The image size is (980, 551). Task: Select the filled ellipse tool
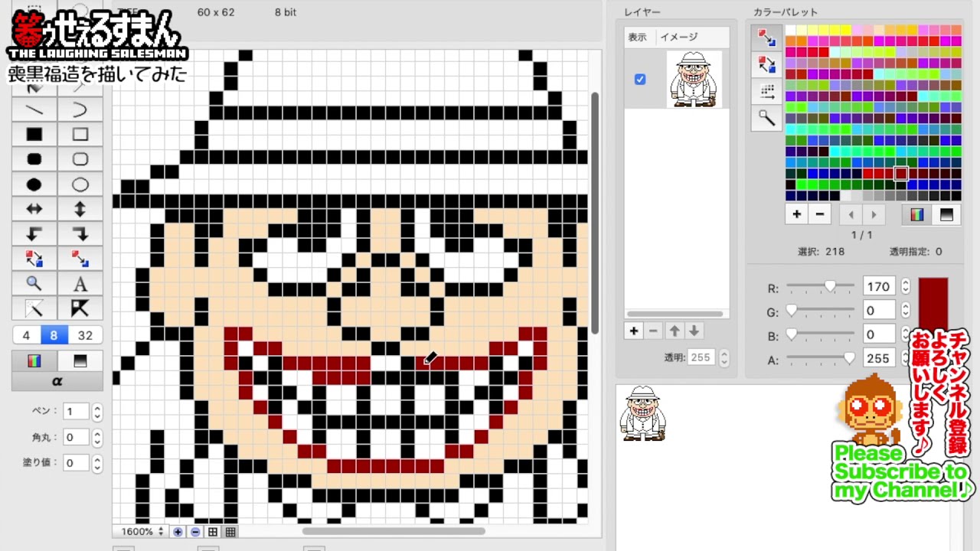(34, 184)
